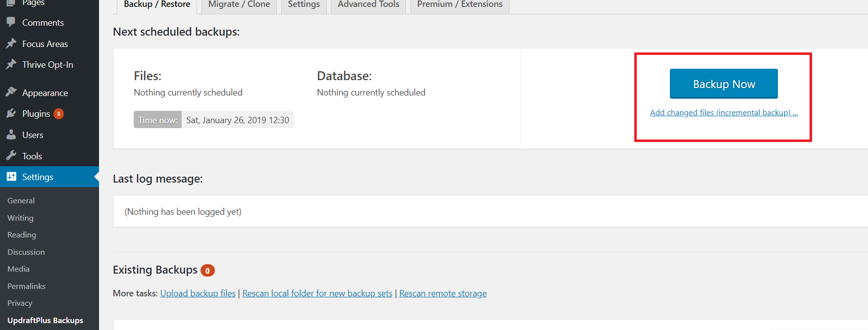Click the 'Database:' heading
868x330 pixels.
click(x=344, y=76)
